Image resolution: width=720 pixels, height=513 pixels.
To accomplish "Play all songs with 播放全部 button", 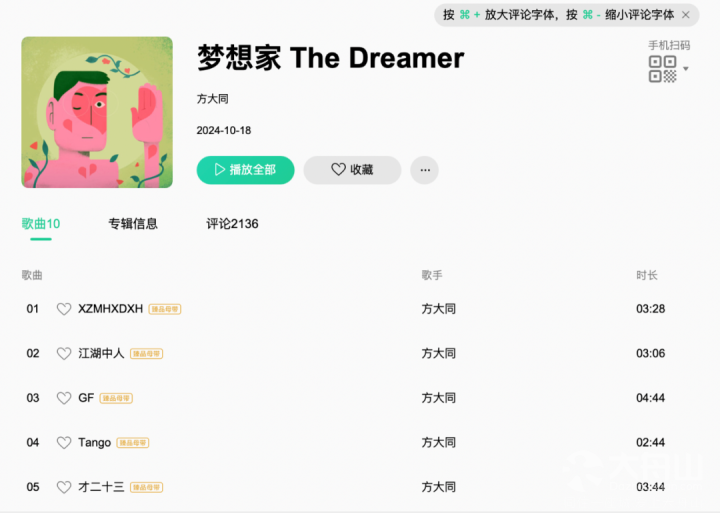I will click(246, 170).
